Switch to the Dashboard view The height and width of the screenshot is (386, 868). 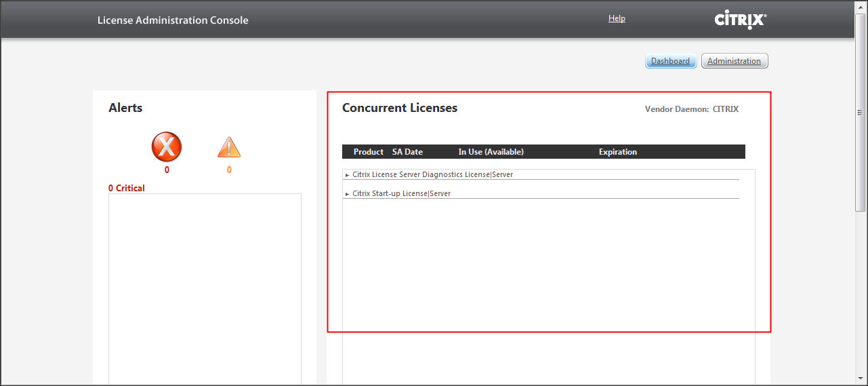point(670,61)
